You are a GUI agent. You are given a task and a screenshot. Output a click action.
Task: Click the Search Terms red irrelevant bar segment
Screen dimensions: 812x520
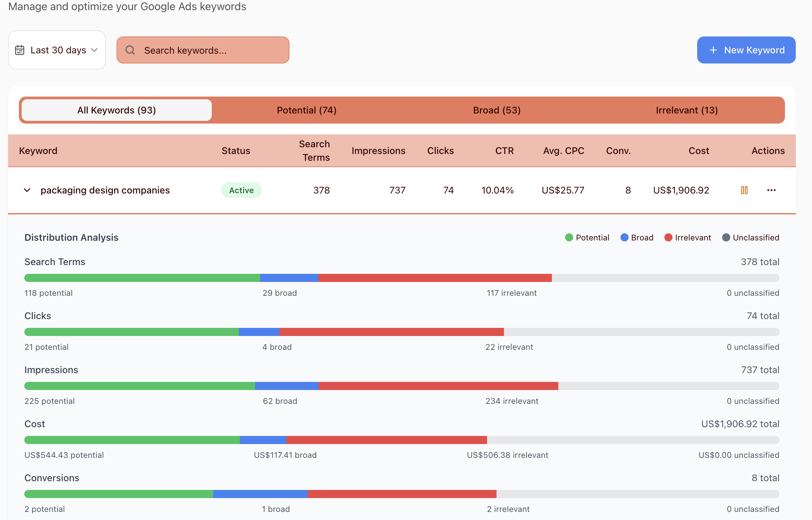[x=435, y=278]
